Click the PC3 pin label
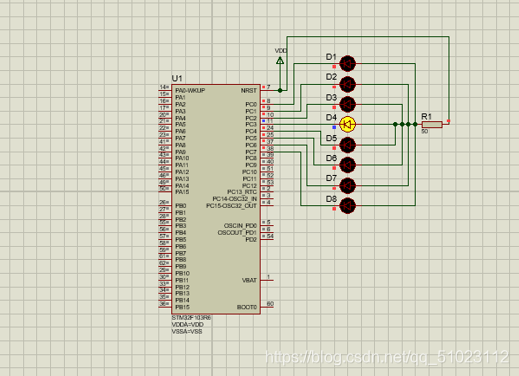This screenshot has height=376, width=519. [251, 124]
